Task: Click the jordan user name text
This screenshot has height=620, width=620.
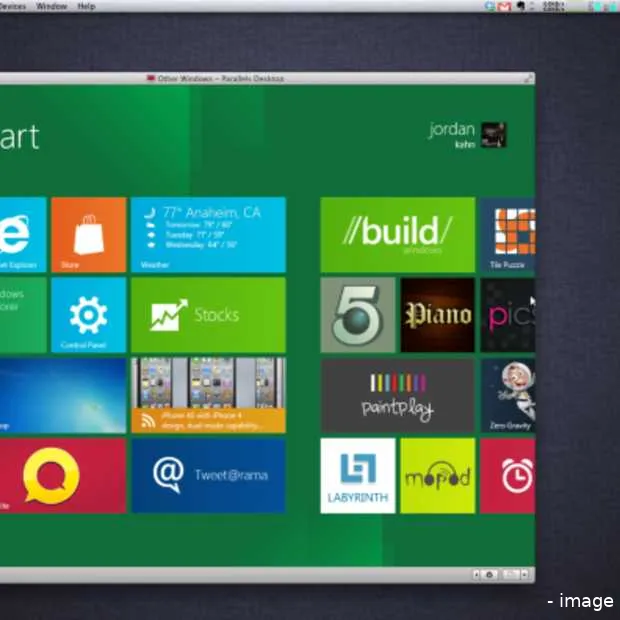Action: [452, 130]
